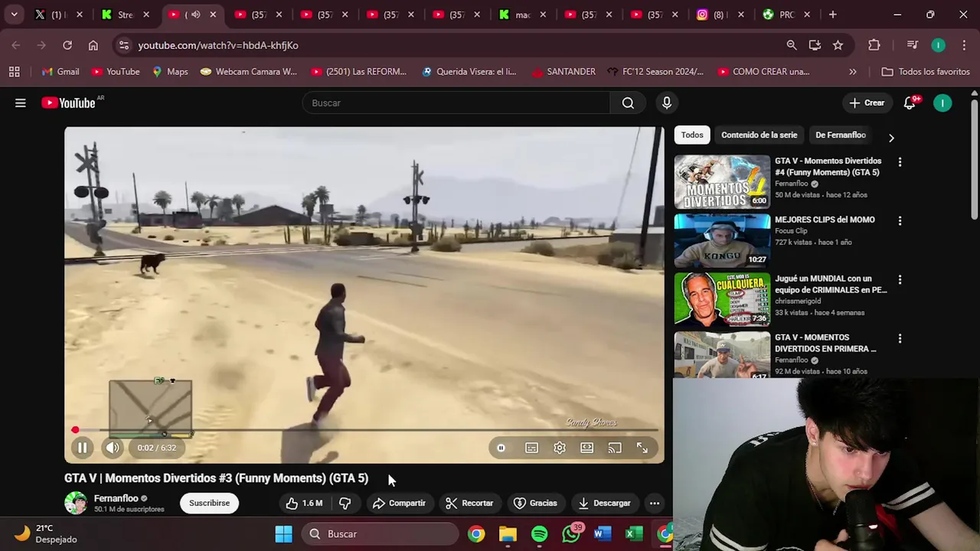Open options for MEJORES CLIPS del MOMO
This screenshot has width=980, height=551.
pyautogui.click(x=900, y=221)
